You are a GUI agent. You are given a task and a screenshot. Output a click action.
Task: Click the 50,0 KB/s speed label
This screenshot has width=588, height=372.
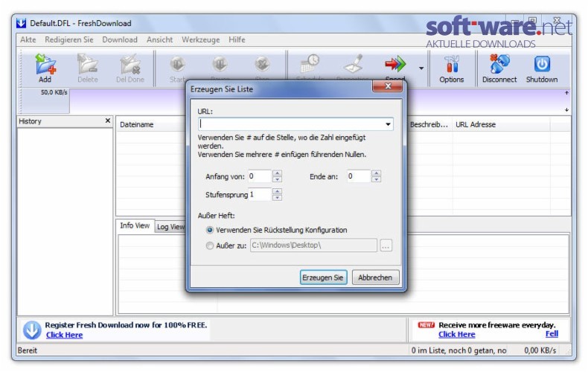tap(54, 92)
